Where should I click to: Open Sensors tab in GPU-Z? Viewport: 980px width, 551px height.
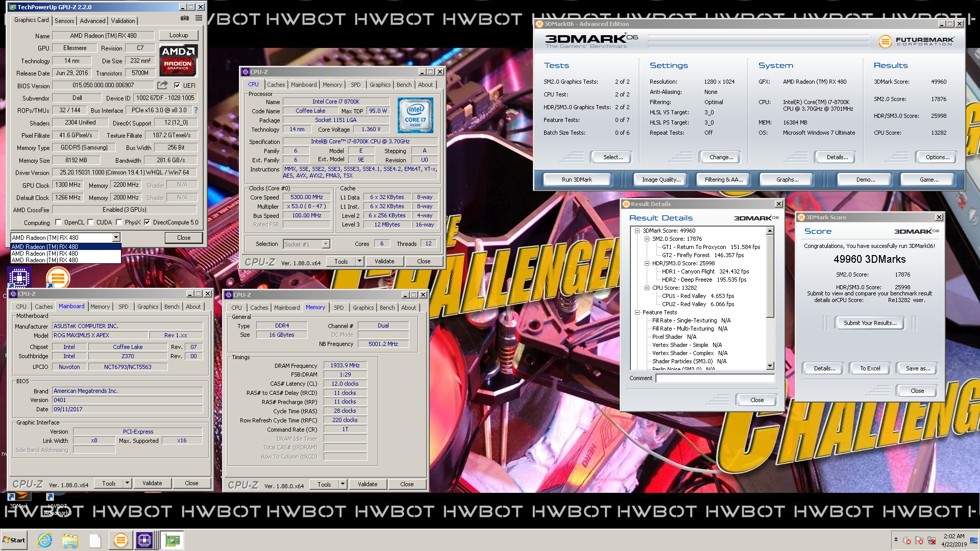[64, 21]
